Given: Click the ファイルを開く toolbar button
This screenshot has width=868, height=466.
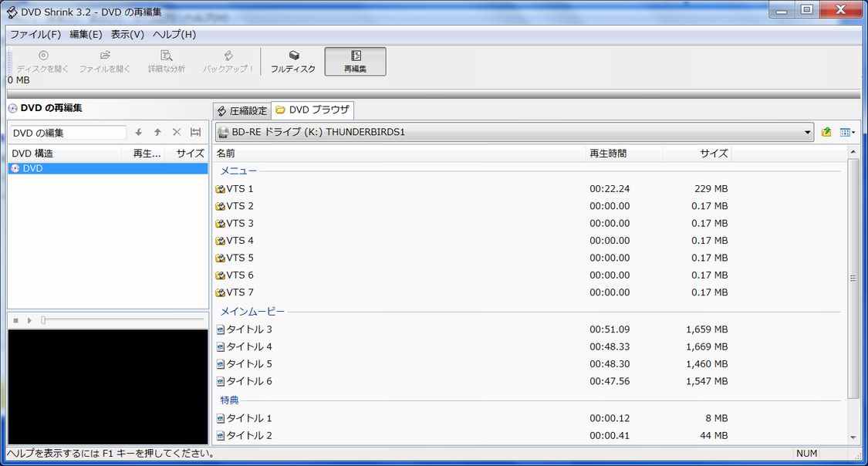Looking at the screenshot, I should (105, 62).
